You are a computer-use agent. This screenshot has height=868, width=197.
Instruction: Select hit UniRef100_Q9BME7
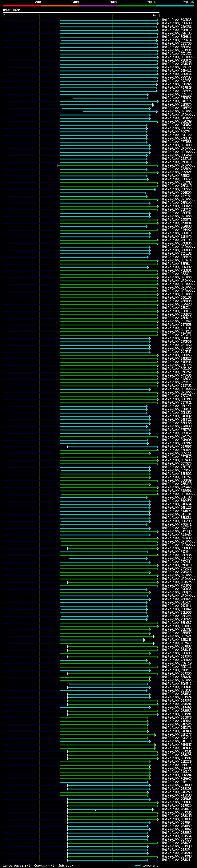[177, 338]
